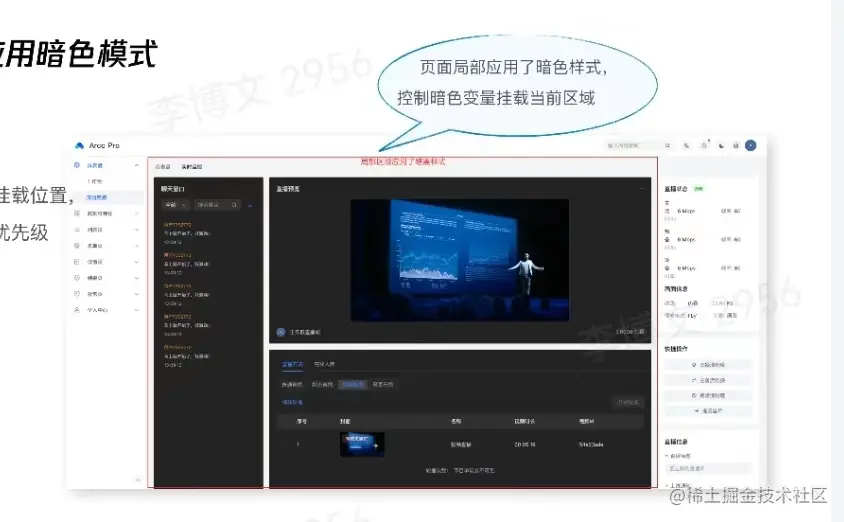Click the video duration cell in row 1
This screenshot has height=522, width=844.
tap(524, 445)
